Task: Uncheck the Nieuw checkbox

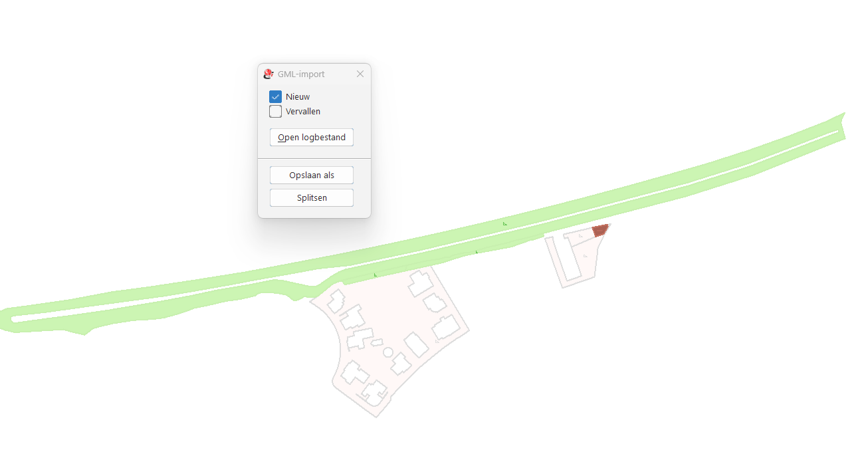Action: [275, 96]
